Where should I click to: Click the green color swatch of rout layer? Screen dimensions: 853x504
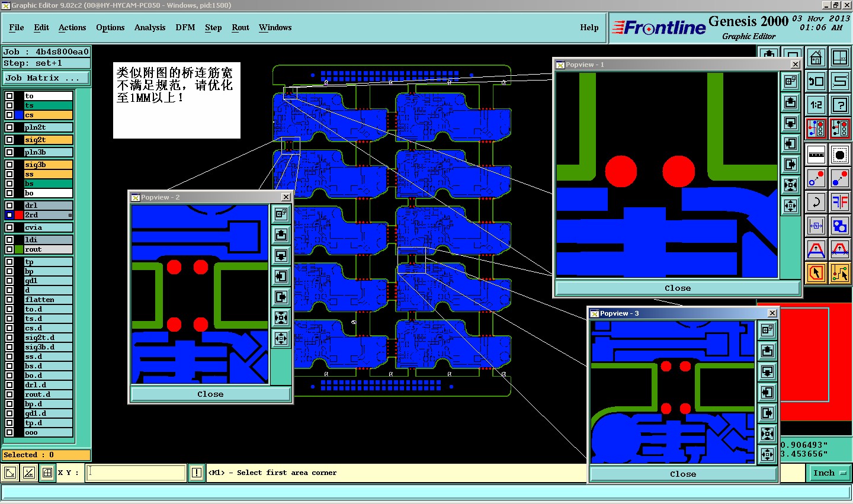pos(19,249)
